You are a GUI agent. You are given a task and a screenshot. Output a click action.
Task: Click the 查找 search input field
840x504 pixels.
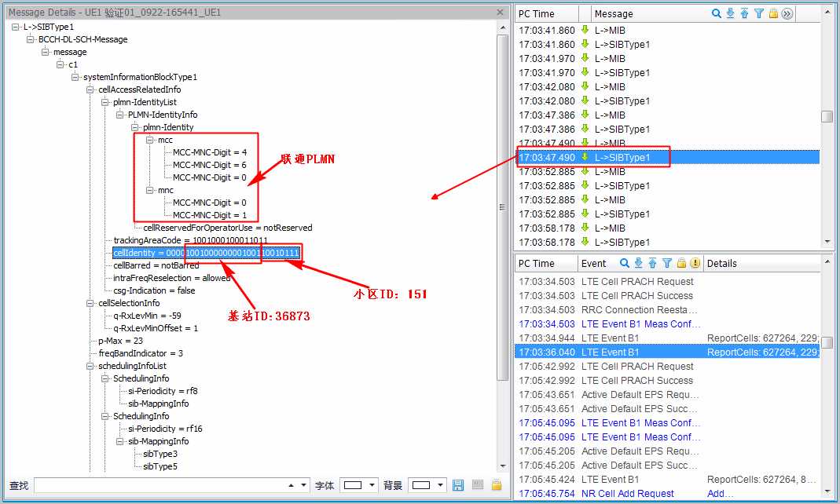[165, 485]
